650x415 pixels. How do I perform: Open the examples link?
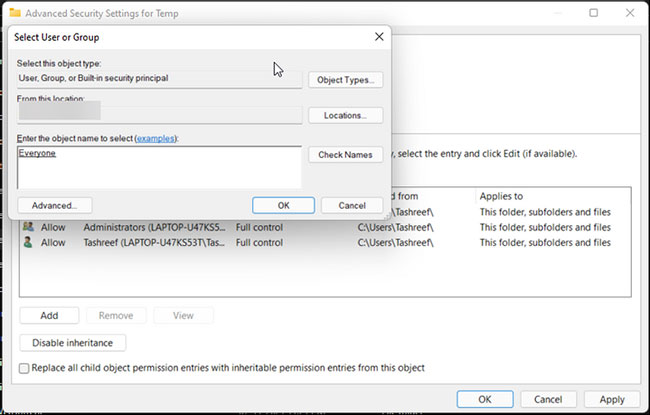click(x=155, y=138)
